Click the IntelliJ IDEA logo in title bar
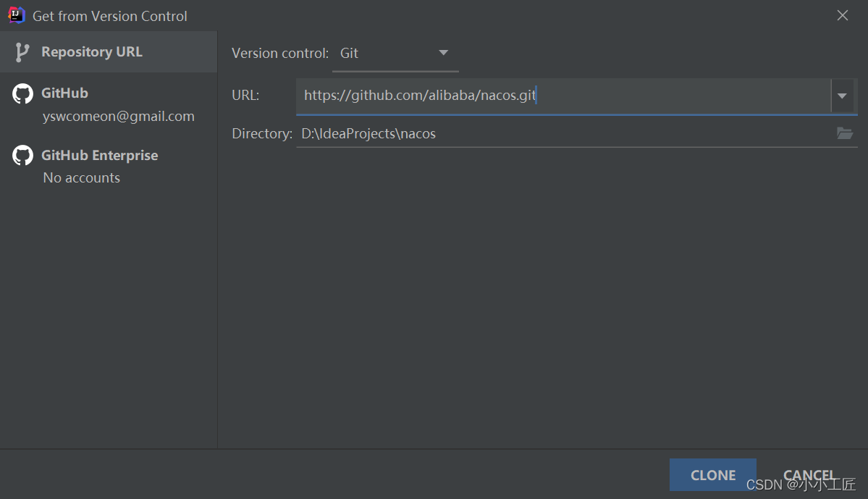Image resolution: width=868 pixels, height=499 pixels. [x=17, y=15]
